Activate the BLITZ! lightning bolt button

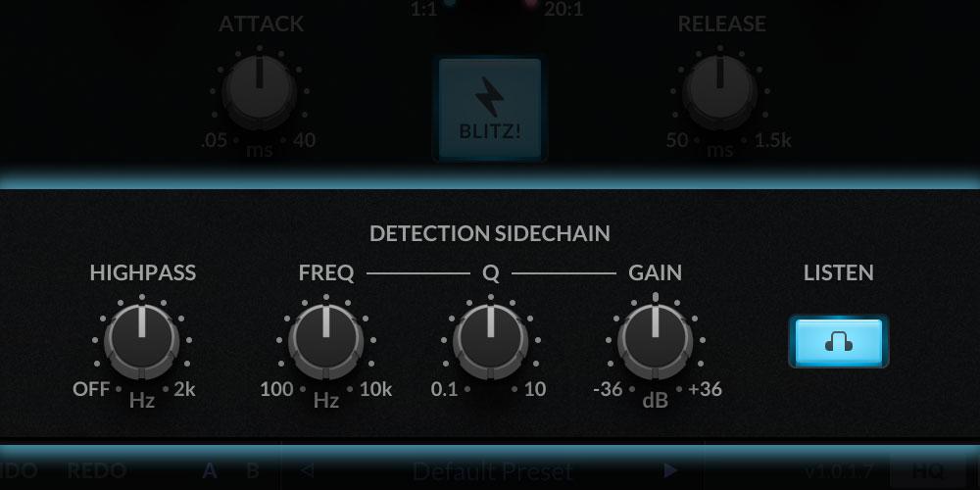pos(490,109)
